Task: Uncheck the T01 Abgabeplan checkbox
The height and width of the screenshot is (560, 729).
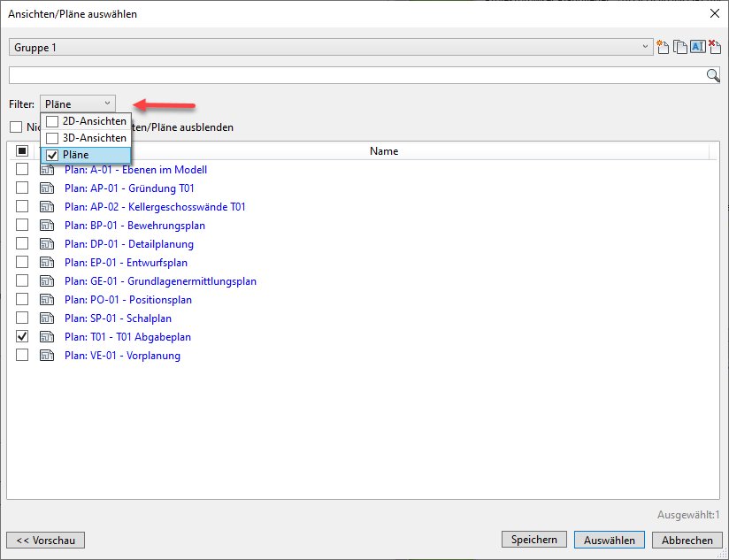Action: tap(22, 337)
